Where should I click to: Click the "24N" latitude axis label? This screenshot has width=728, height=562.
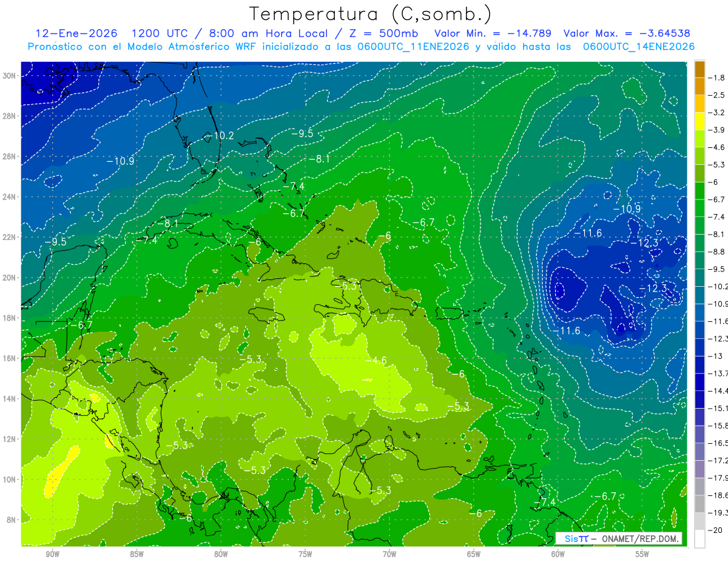(x=9, y=196)
